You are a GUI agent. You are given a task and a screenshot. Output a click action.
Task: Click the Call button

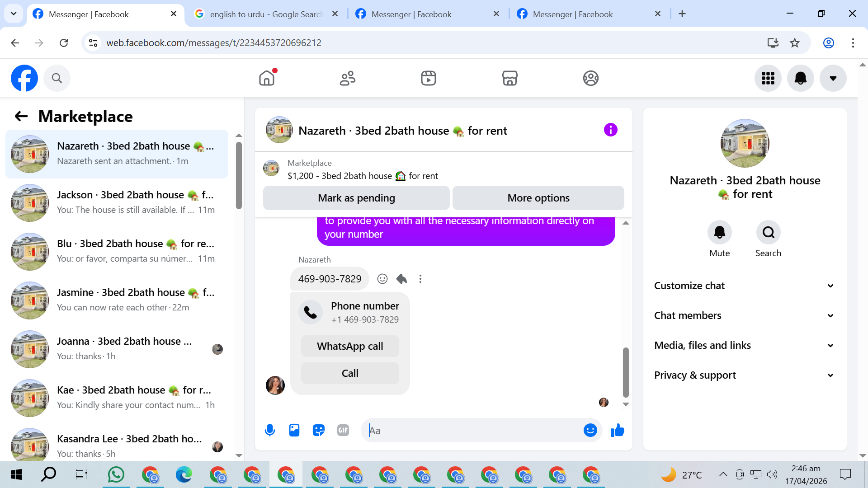[350, 373]
